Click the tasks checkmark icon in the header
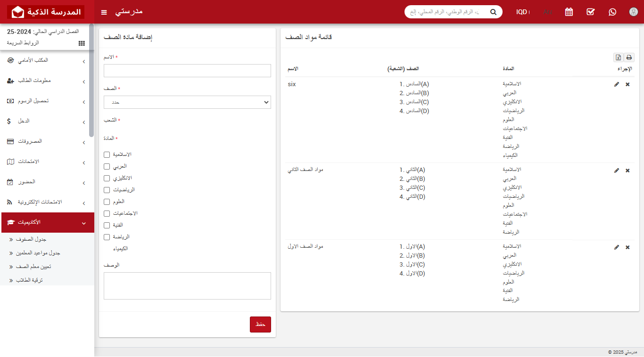Screen dimensions: 644x357 [590, 12]
